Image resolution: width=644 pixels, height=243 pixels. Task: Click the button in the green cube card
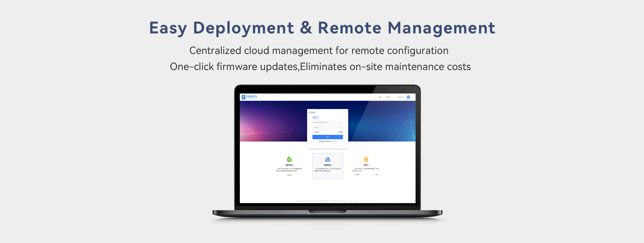click(289, 175)
